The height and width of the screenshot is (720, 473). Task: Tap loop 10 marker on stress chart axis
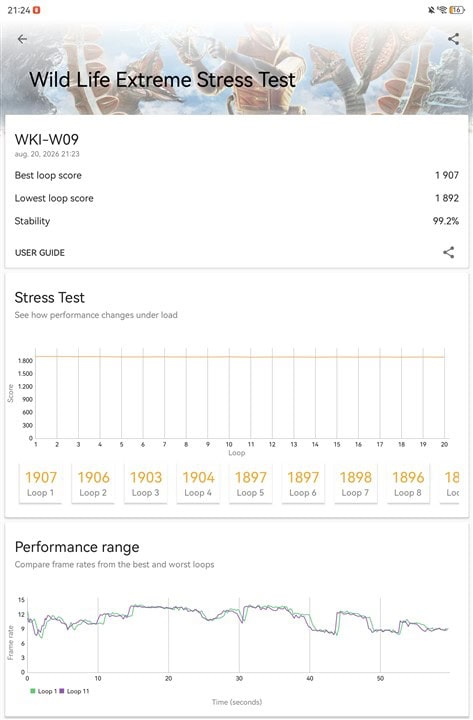[x=229, y=444]
